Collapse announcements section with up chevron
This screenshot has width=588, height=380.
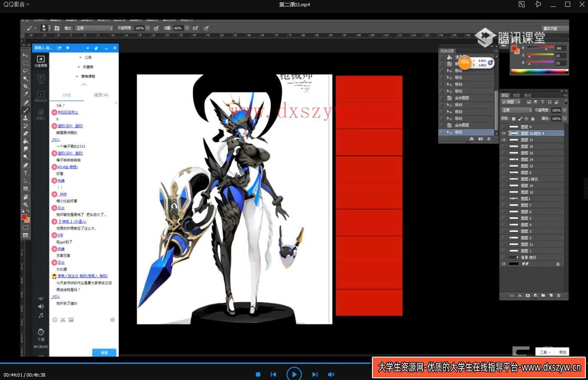pyautogui.click(x=84, y=85)
